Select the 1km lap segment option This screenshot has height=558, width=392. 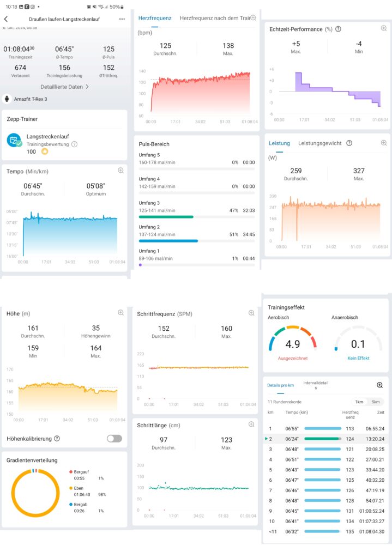pos(359,402)
